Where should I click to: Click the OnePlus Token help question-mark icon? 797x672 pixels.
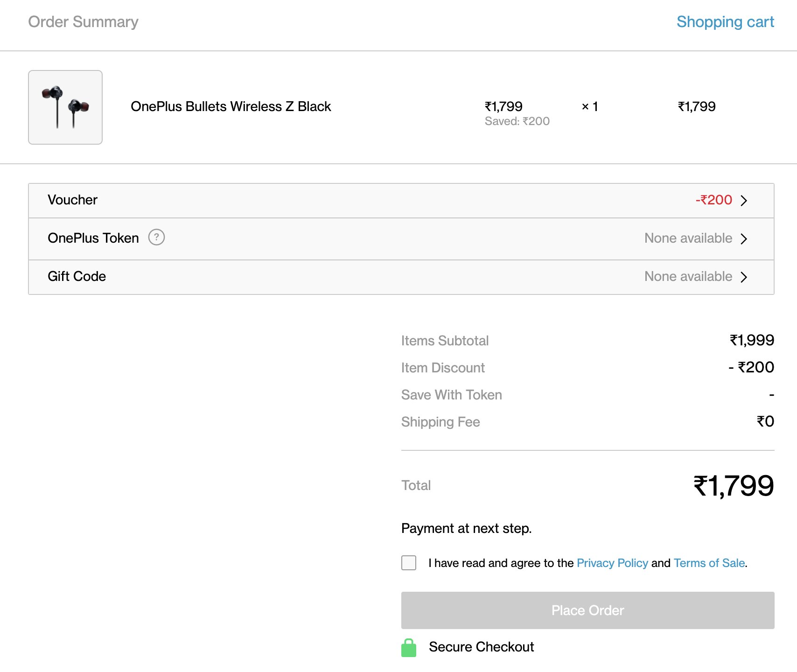coord(156,237)
